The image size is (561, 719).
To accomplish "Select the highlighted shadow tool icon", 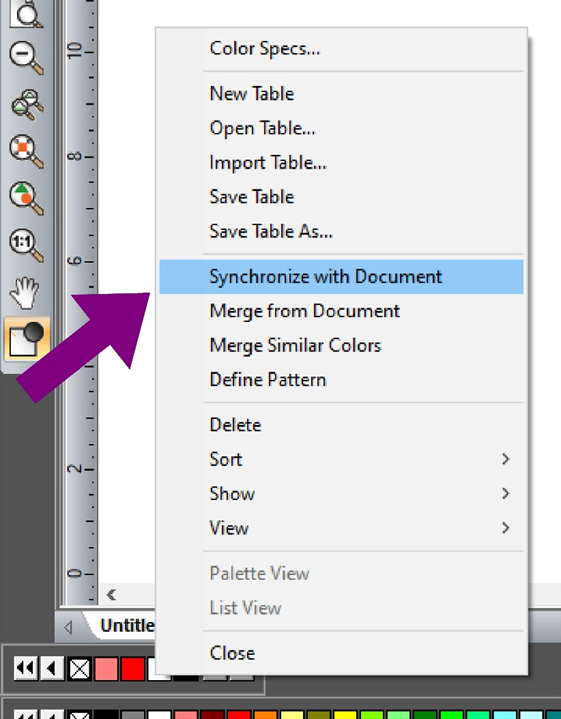I will coord(27,339).
